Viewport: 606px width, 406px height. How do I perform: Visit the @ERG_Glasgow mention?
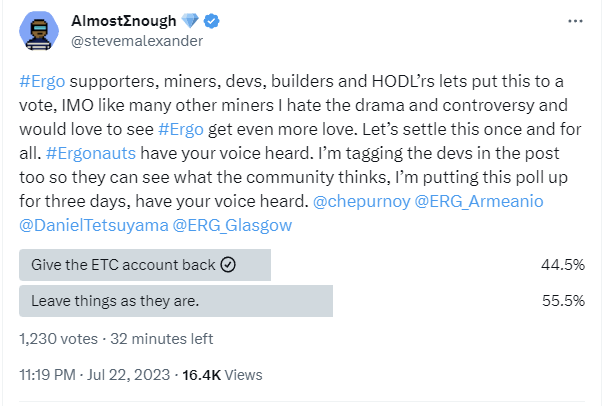[x=232, y=225]
